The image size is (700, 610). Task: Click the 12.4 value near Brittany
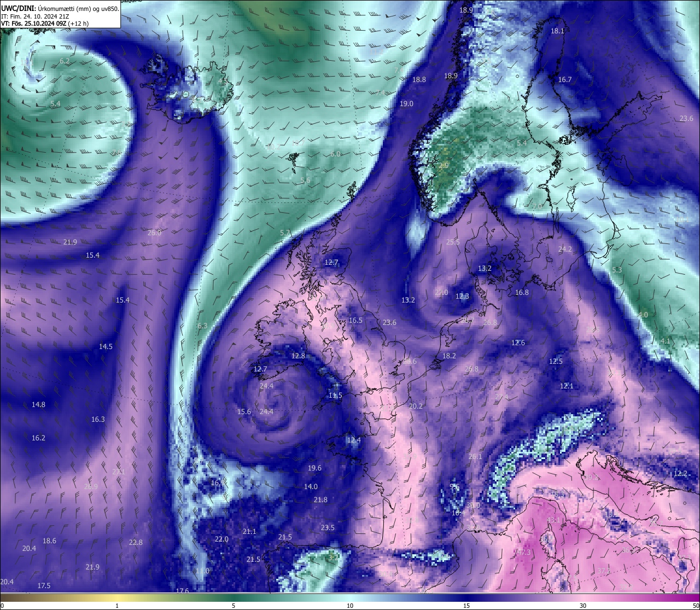tap(354, 440)
